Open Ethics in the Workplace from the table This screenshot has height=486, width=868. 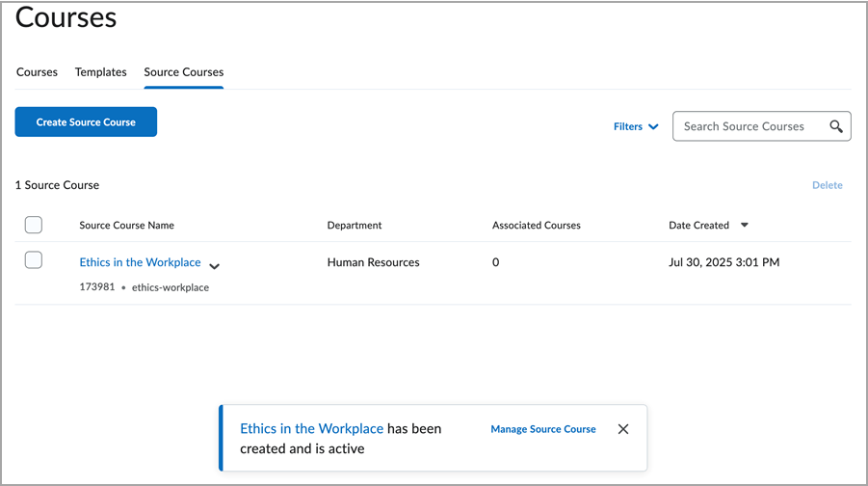click(x=140, y=262)
